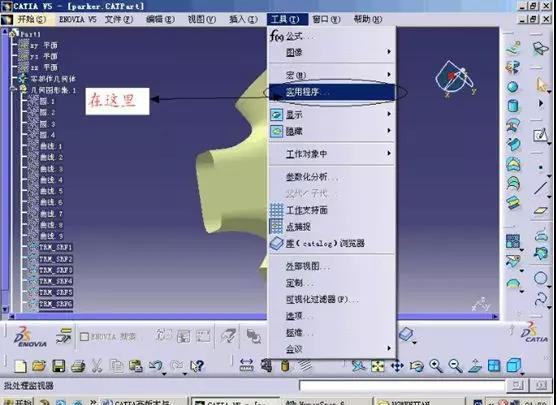The height and width of the screenshot is (405, 557).
Task: Choose 定制... from the Tools menu
Action: coord(331,283)
